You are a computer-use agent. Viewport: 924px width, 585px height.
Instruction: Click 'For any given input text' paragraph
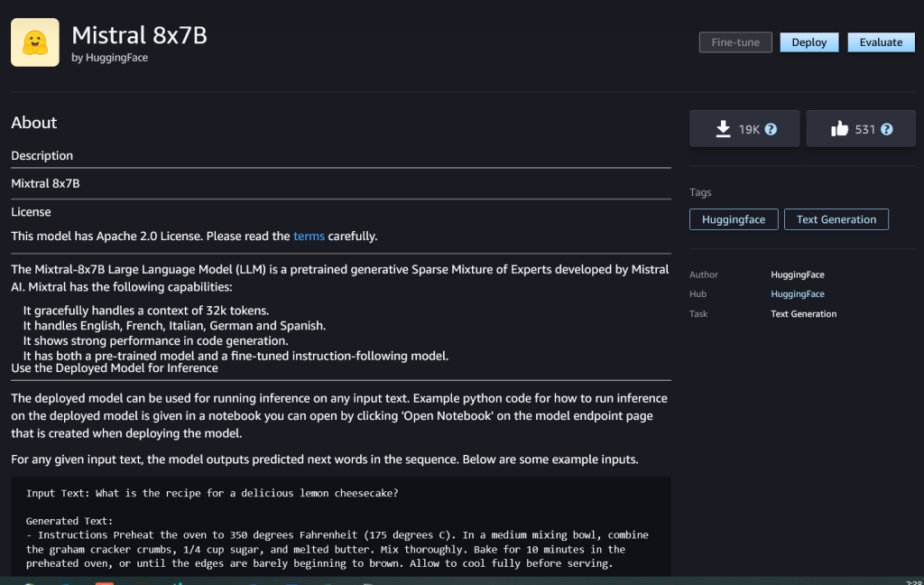coord(325,460)
